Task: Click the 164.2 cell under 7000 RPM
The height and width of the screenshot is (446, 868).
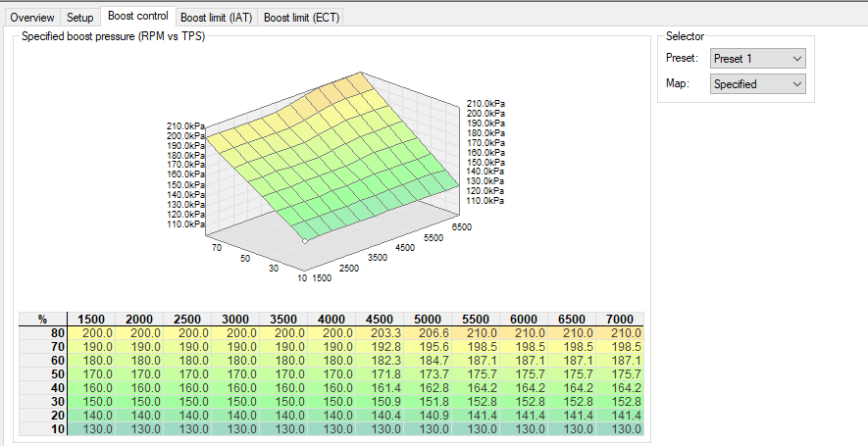Action: (620, 388)
